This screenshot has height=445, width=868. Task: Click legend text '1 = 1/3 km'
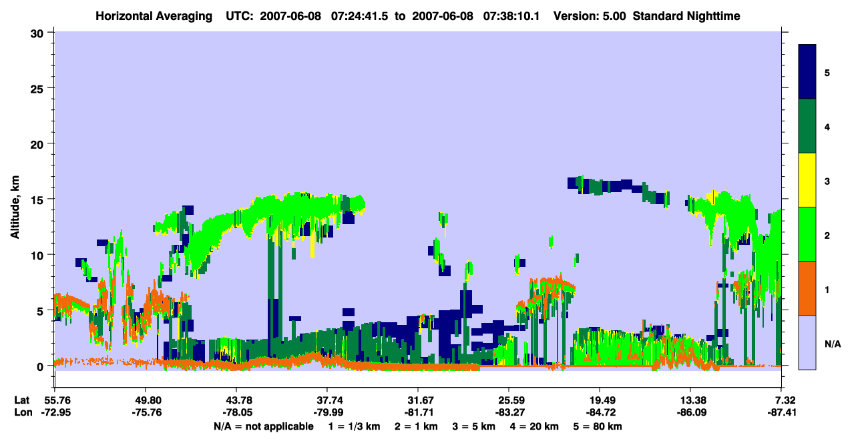click(353, 426)
